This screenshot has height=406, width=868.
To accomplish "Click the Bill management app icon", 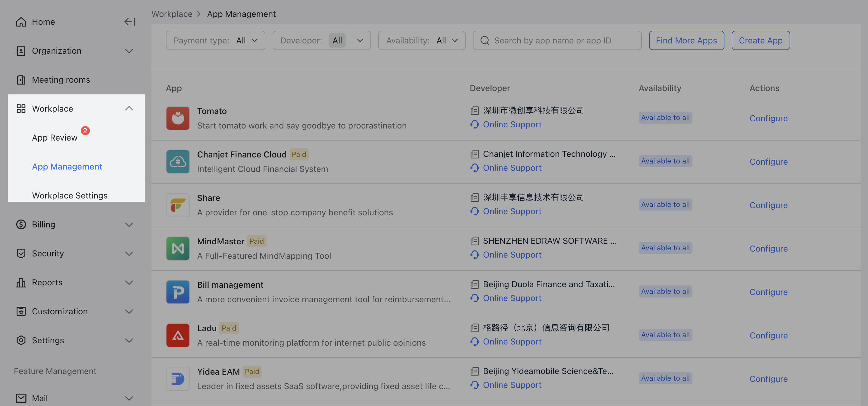I will click(x=178, y=292).
